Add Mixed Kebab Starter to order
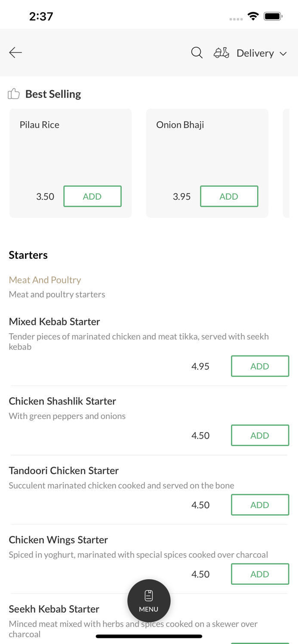Viewport: 298px width, 644px height. coord(260,366)
